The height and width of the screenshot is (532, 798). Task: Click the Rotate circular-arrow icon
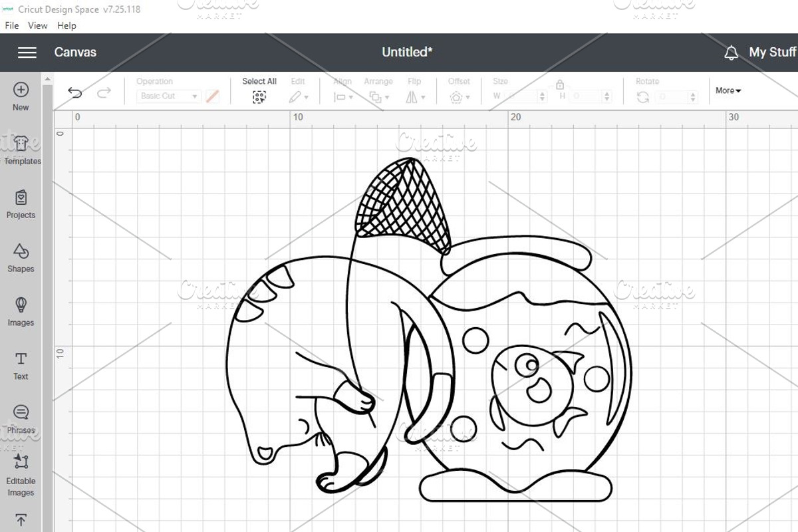[x=642, y=97]
